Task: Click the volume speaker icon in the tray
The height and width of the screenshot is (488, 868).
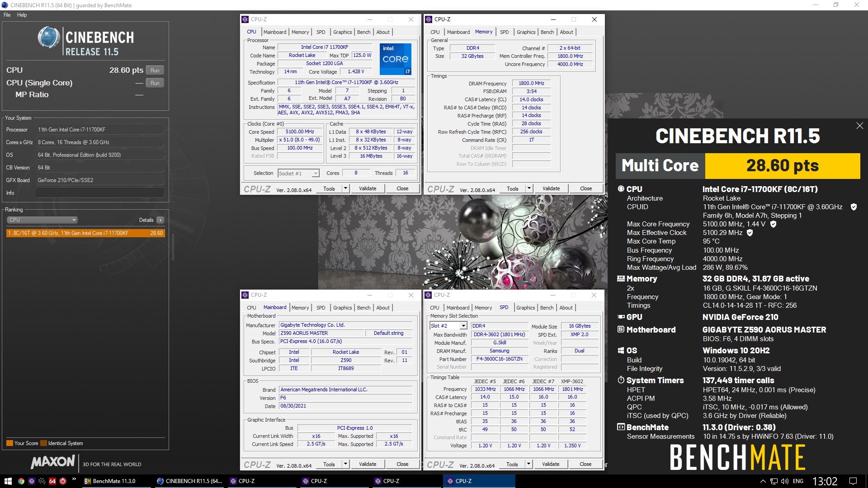Action: [785, 481]
